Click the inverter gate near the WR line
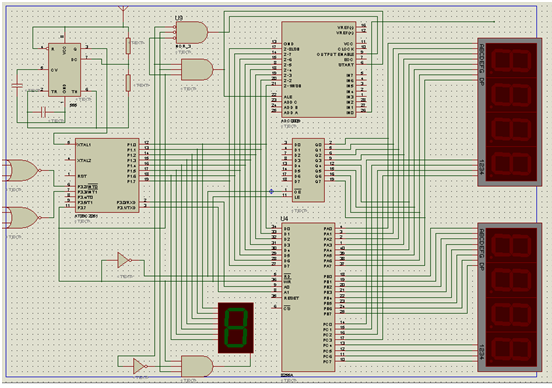The height and width of the screenshot is (388, 552). tap(124, 260)
